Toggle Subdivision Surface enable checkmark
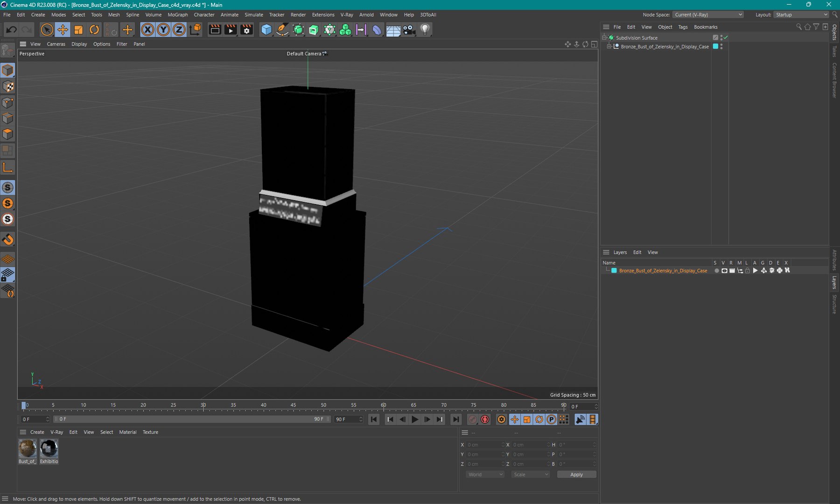840x504 pixels. click(x=726, y=37)
